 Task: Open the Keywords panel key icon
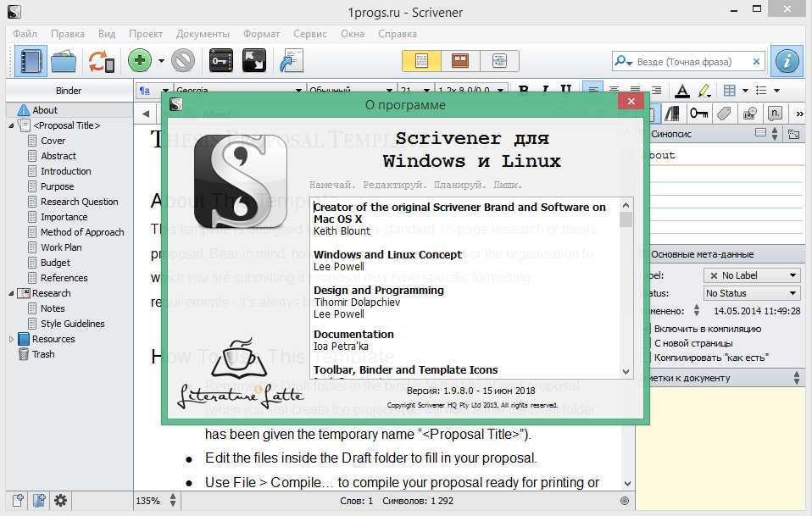tap(221, 61)
